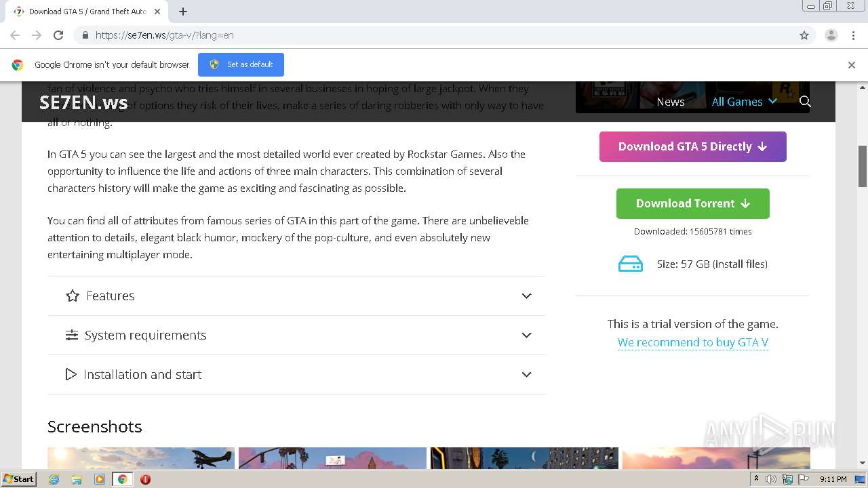Open media player from the taskbar
The image size is (868, 488).
point(100,479)
